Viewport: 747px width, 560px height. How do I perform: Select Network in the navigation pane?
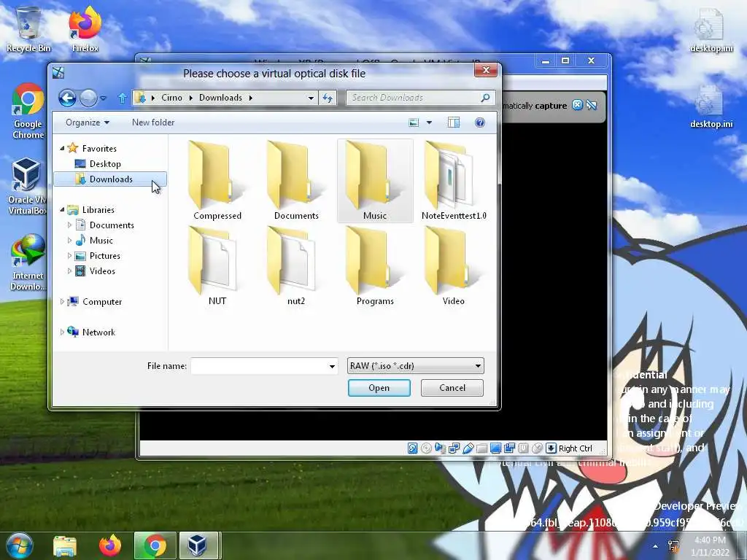point(98,332)
